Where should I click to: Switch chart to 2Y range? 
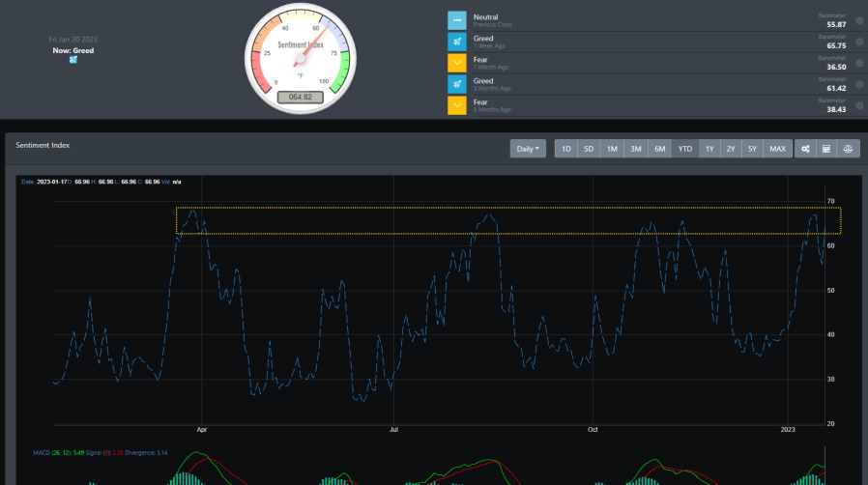pos(731,149)
